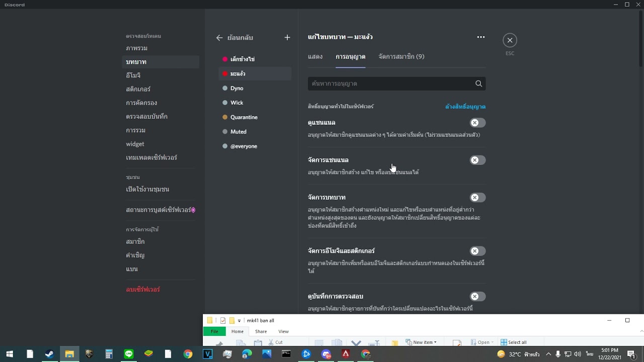Image resolution: width=644 pixels, height=362 pixels.
Task: Open the File menu in Explorer
Action: (x=214, y=331)
